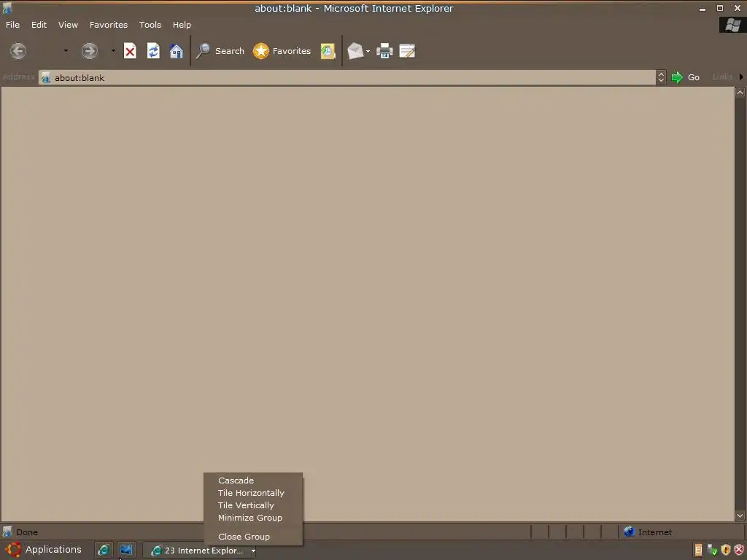Click the Links toolbar label
The height and width of the screenshot is (560, 747).
[722, 77]
